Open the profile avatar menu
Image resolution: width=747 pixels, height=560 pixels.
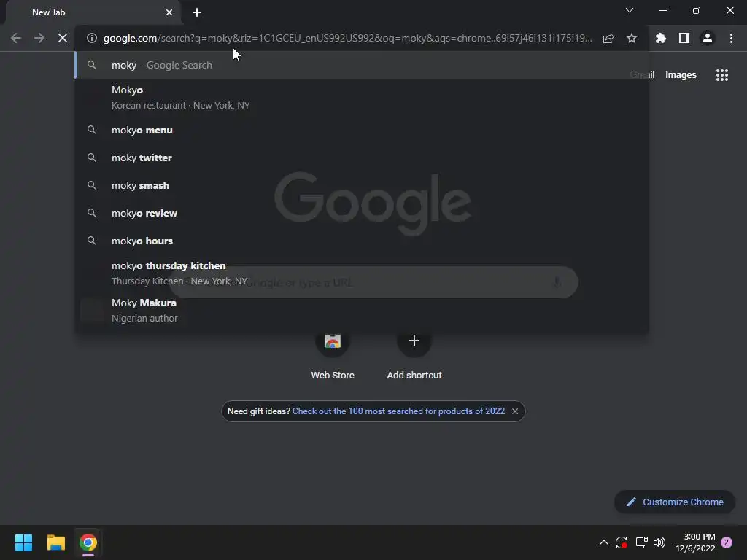tap(707, 38)
